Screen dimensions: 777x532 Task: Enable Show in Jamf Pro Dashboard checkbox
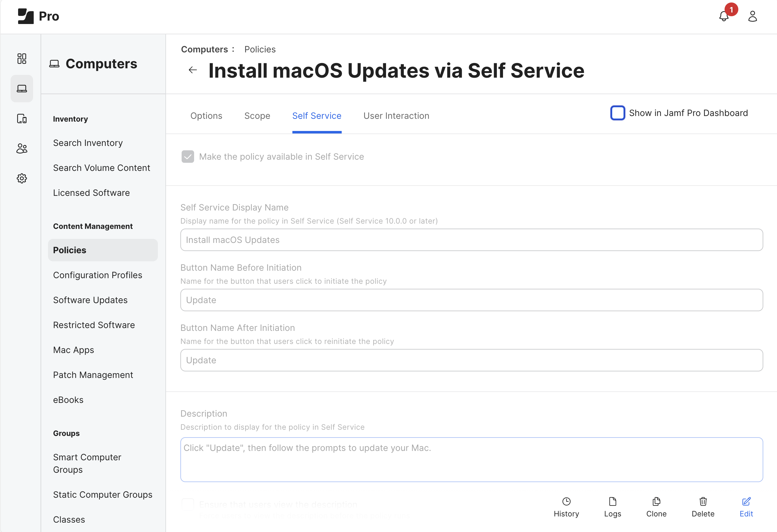point(617,113)
